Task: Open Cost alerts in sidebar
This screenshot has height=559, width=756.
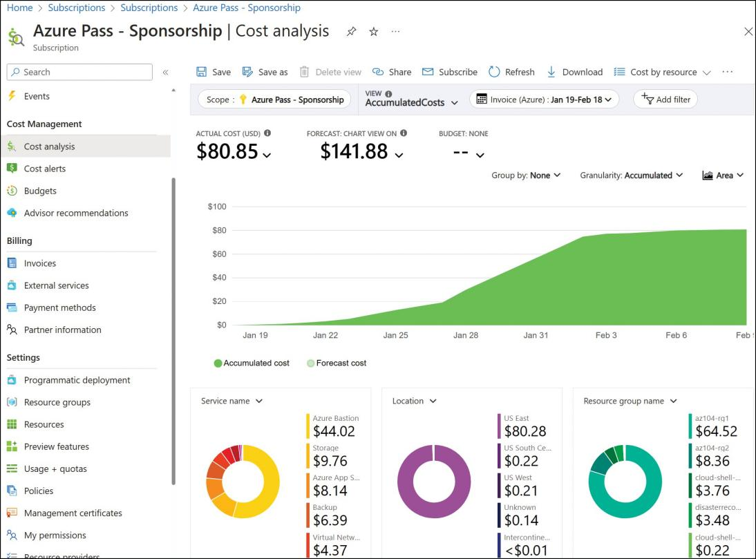Action: pyautogui.click(x=45, y=169)
